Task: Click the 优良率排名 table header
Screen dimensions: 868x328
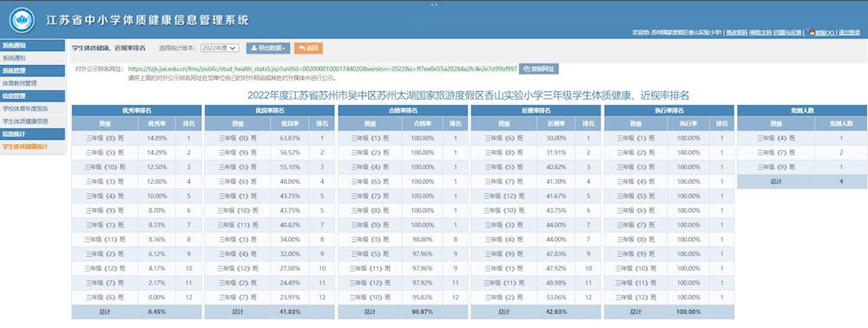Action: (x=270, y=110)
